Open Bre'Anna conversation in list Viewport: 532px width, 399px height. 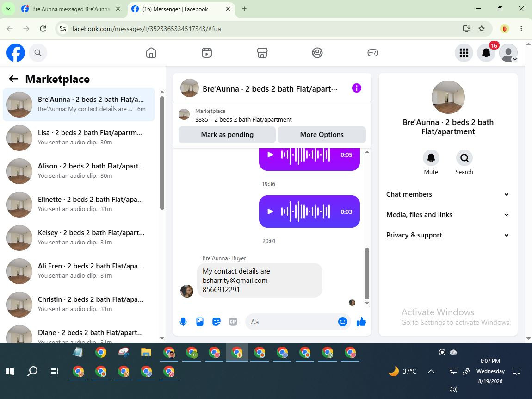[79, 104]
